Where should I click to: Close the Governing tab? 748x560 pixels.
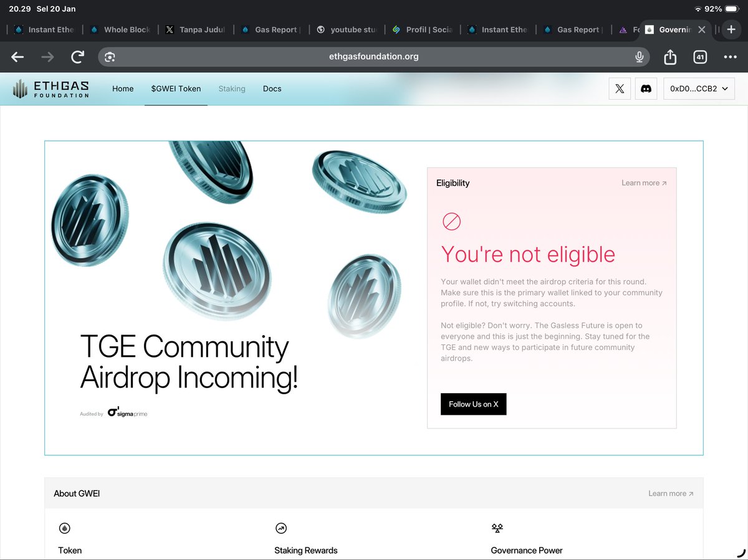[x=702, y=29]
